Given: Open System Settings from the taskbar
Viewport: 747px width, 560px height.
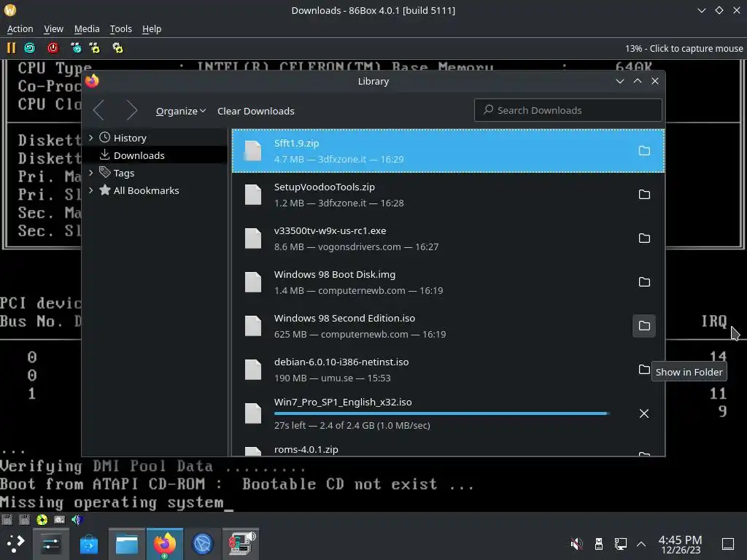Looking at the screenshot, I should coord(50,544).
